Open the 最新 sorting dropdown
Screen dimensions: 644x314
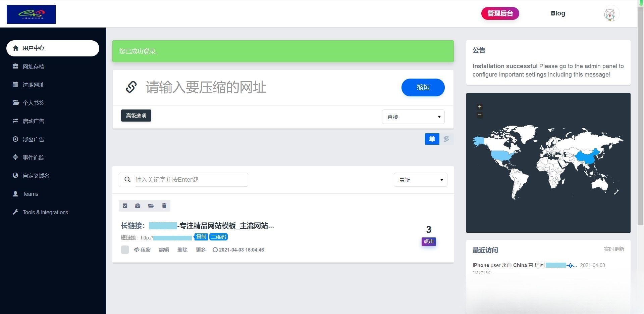[x=420, y=180]
